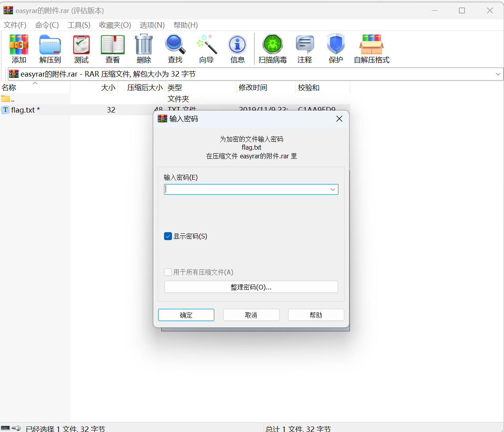Click the WinRAR icon in password dialog title
Viewport: 504px width, 432px height.
pyautogui.click(x=162, y=119)
